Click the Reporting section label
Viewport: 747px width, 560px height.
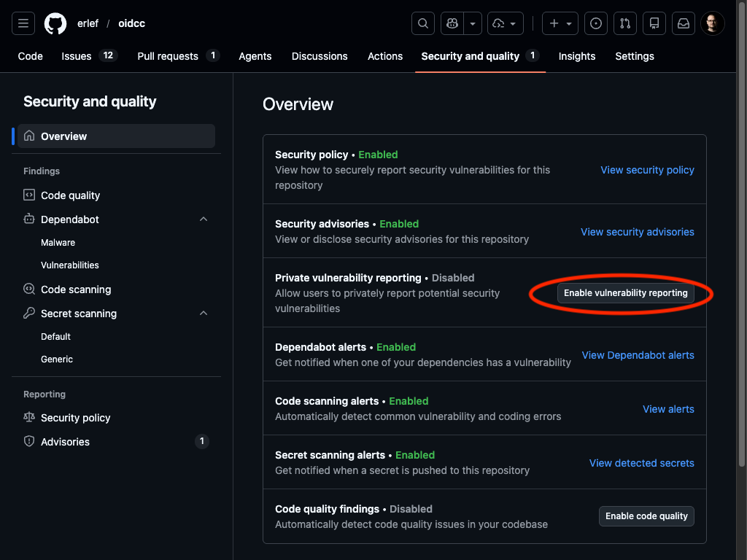tap(44, 394)
